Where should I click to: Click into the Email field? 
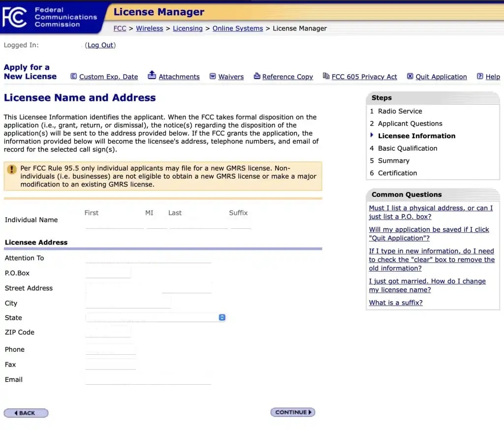pyautogui.click(x=148, y=379)
